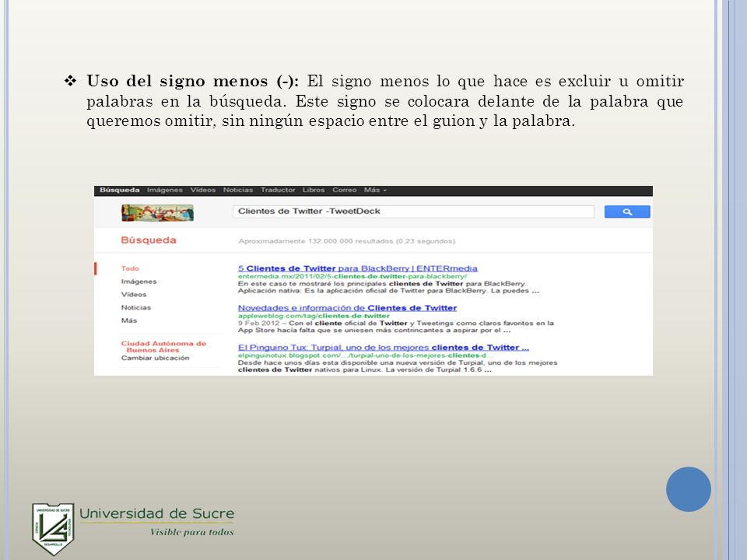Image resolution: width=747 pixels, height=560 pixels.
Task: Expand the Más dropdown in top bar
Action: 375,190
